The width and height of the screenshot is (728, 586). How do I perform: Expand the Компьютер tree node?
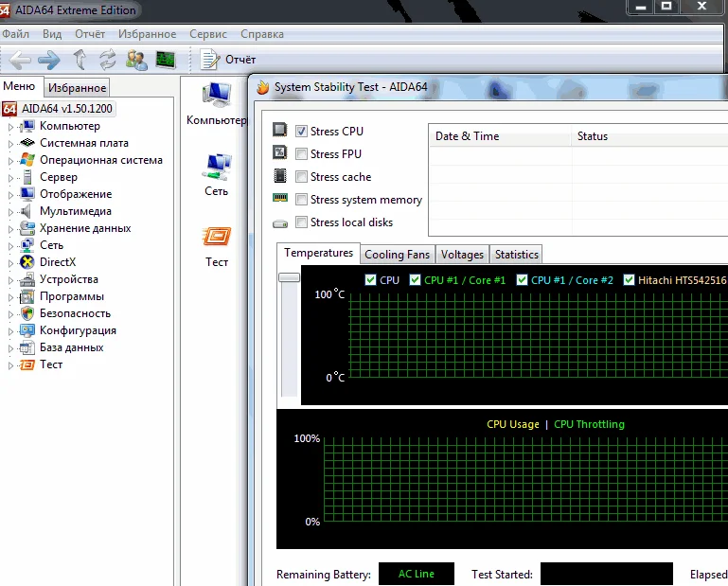tap(10, 126)
